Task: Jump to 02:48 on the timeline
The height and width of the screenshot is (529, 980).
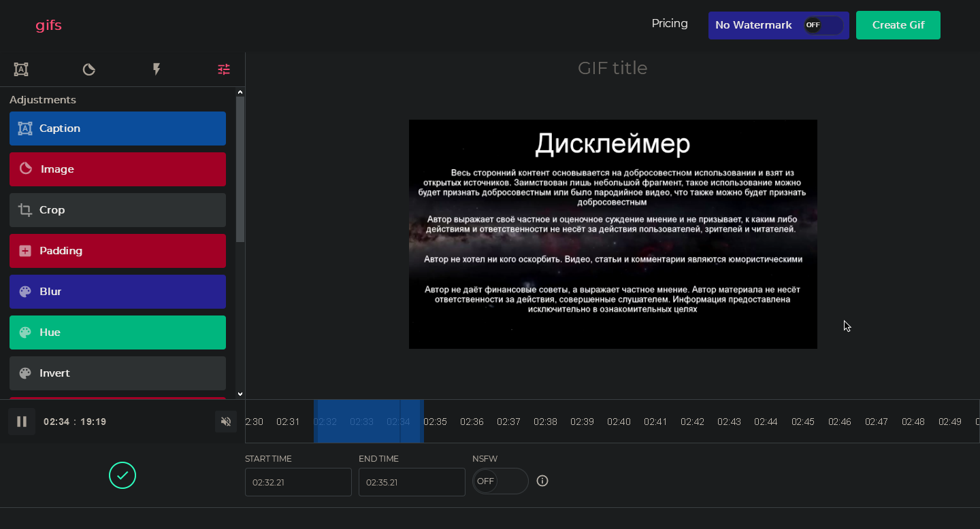Action: pos(913,422)
